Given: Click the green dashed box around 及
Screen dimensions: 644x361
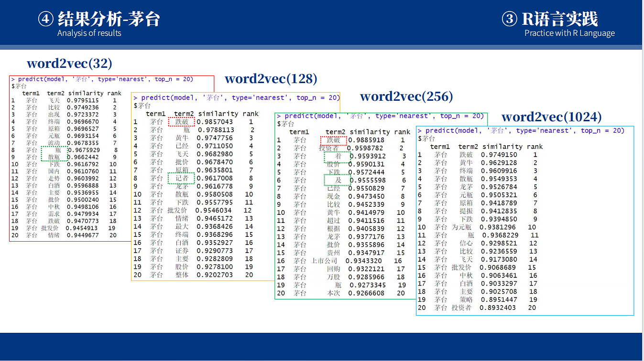Looking at the screenshot, I should (337, 180).
